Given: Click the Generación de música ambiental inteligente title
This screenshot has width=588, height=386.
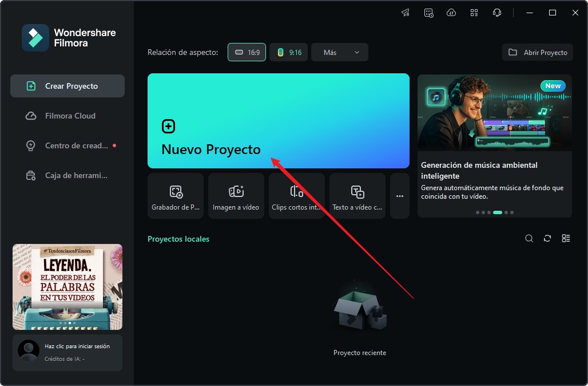Looking at the screenshot, I should coord(479,171).
